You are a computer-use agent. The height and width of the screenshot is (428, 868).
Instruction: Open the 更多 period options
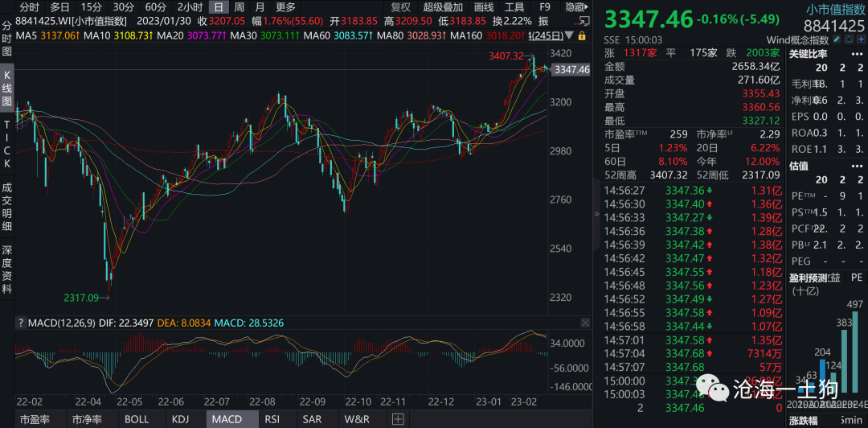[286, 7]
